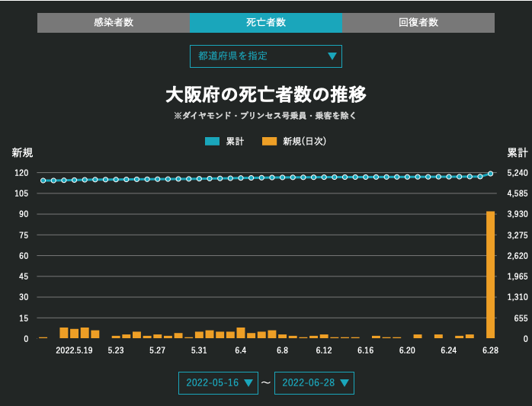Click the 新規(日次) legend label text
Image resolution: width=532 pixels, height=406 pixels.
(x=304, y=142)
